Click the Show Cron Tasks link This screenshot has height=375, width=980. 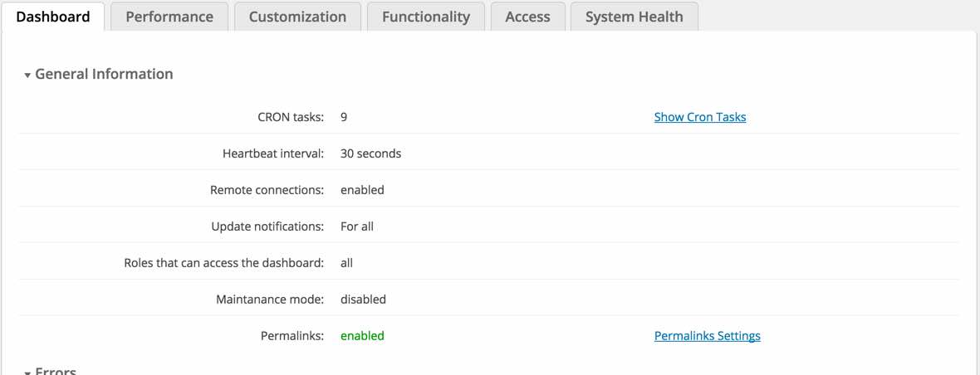[699, 117]
